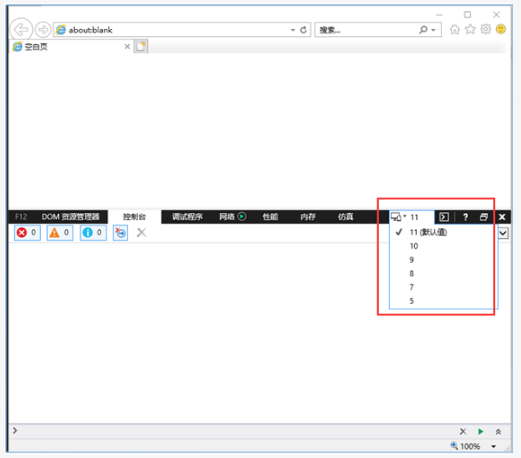Select document mode 10 from list

click(414, 246)
